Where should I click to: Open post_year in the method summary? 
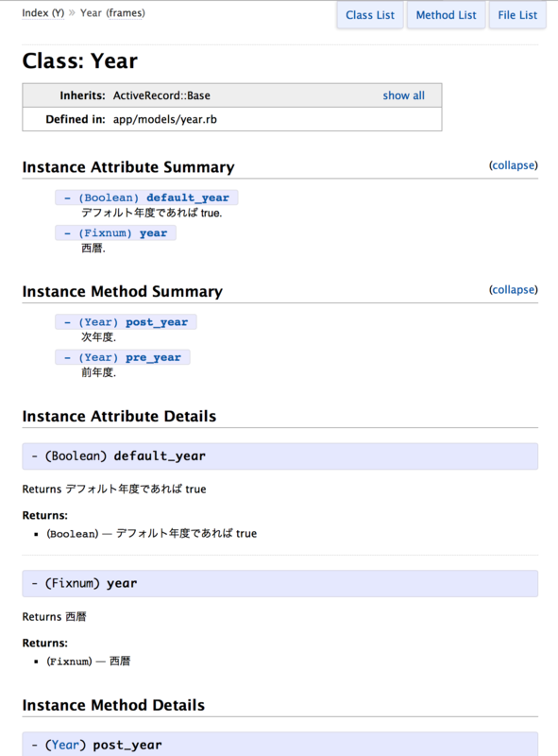coord(157,322)
